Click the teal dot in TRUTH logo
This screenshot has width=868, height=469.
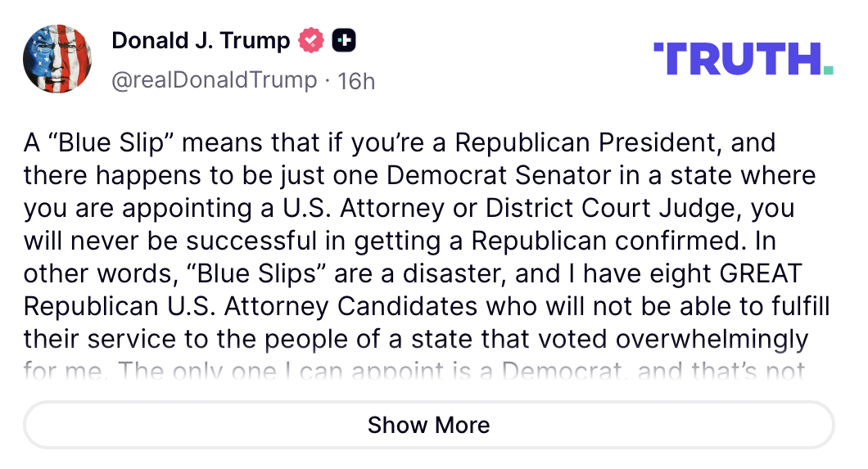(x=828, y=70)
